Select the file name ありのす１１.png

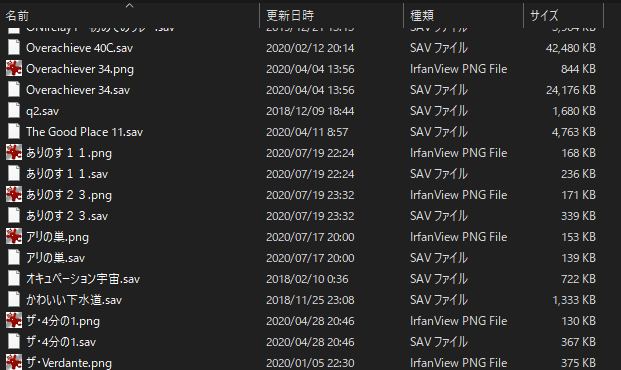69,153
